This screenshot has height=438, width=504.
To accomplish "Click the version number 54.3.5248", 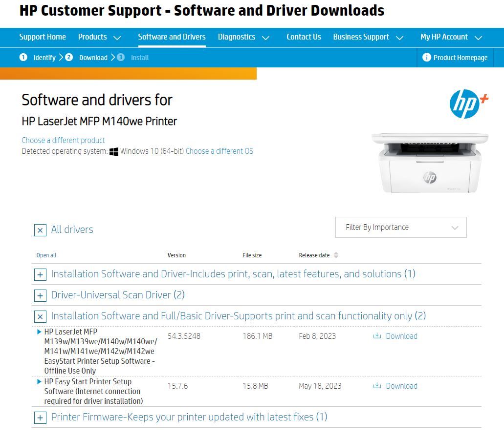I will pos(184,336).
